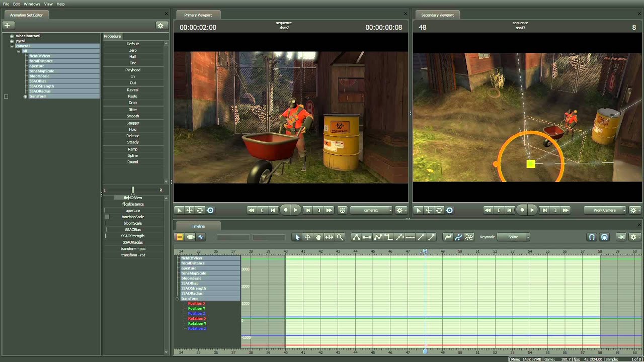Expand the pyro1 animation set
This screenshot has height=362, width=644.
(x=12, y=41)
